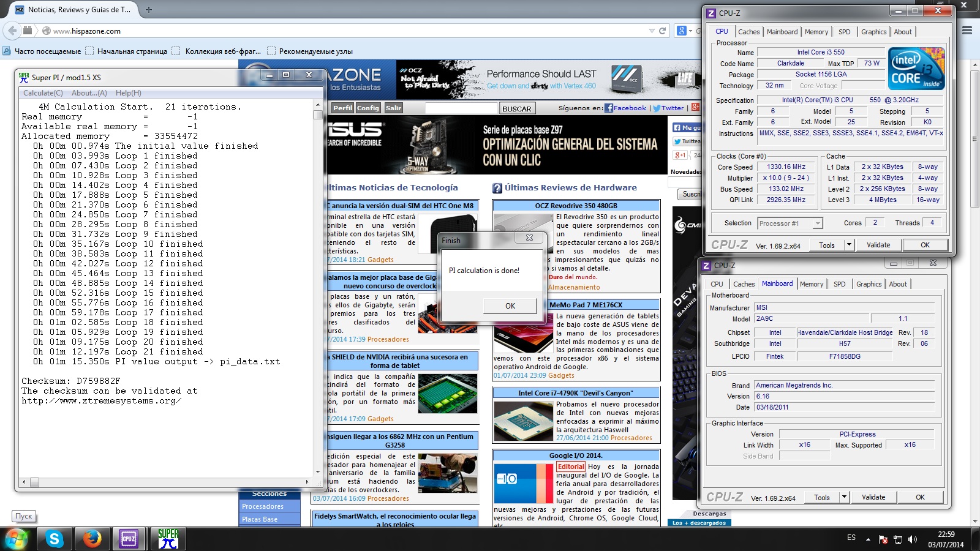
Task: Go back with the browser back arrow
Action: (12, 31)
